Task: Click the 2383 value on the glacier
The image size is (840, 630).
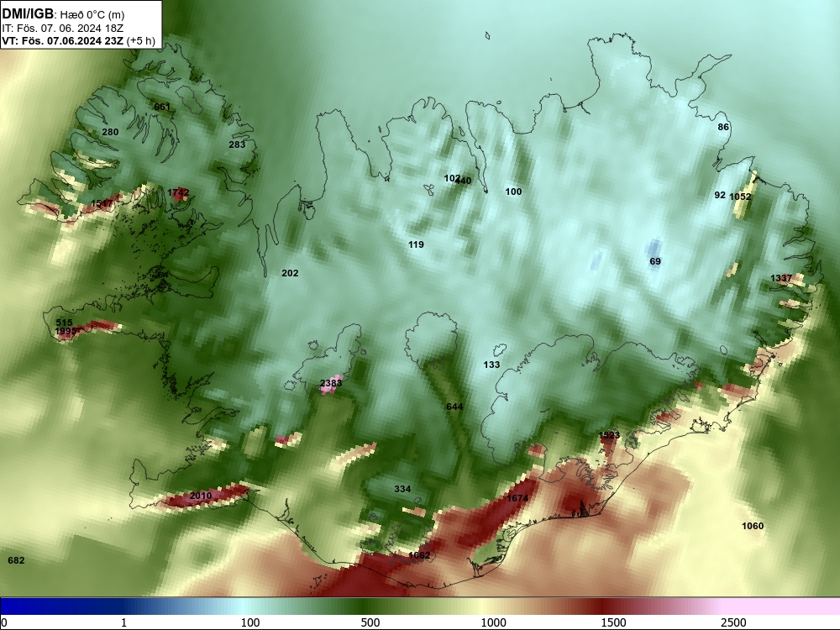Action: coord(330,383)
